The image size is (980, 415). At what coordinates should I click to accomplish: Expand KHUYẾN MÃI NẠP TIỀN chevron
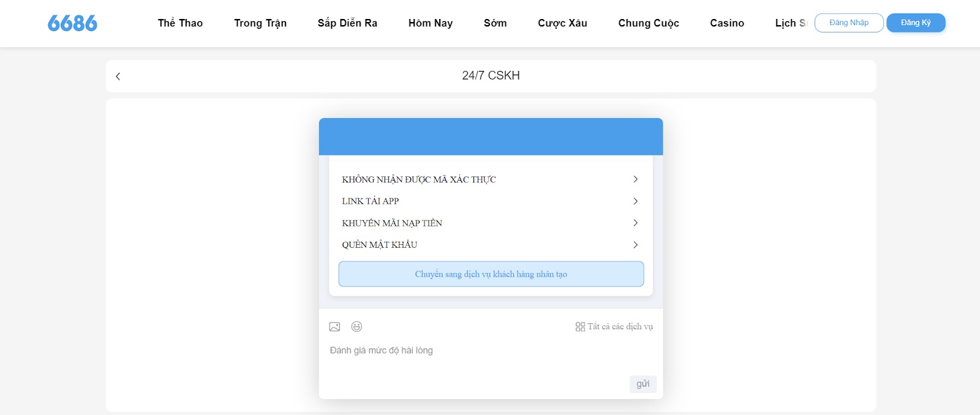click(x=635, y=223)
